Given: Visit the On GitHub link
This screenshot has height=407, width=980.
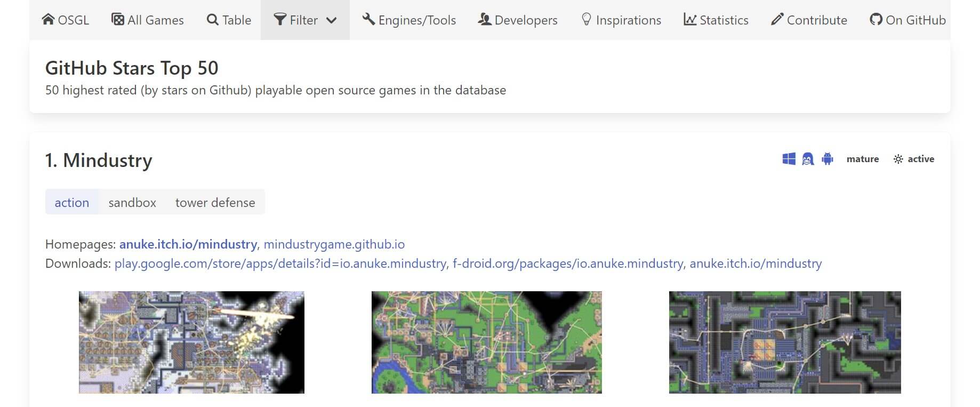Looking at the screenshot, I should 908,20.
